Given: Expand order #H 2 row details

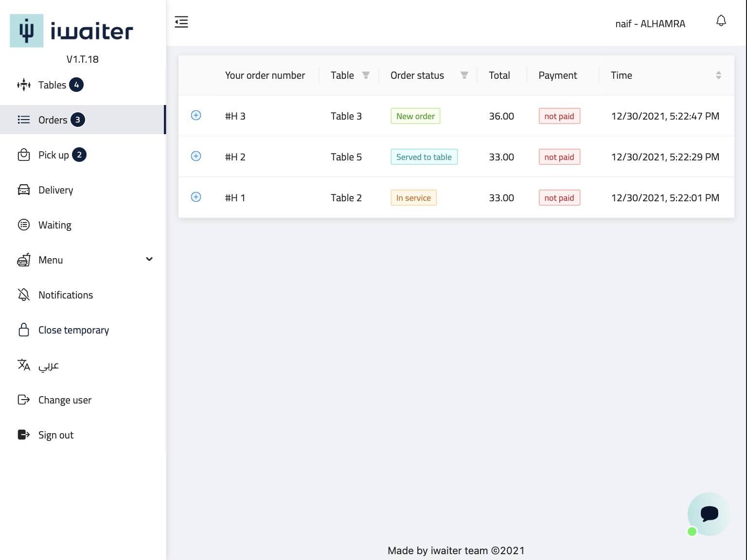Looking at the screenshot, I should [x=196, y=157].
